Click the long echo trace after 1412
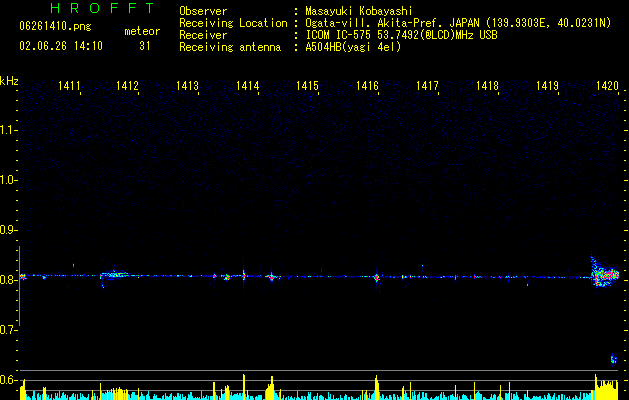 (115, 275)
